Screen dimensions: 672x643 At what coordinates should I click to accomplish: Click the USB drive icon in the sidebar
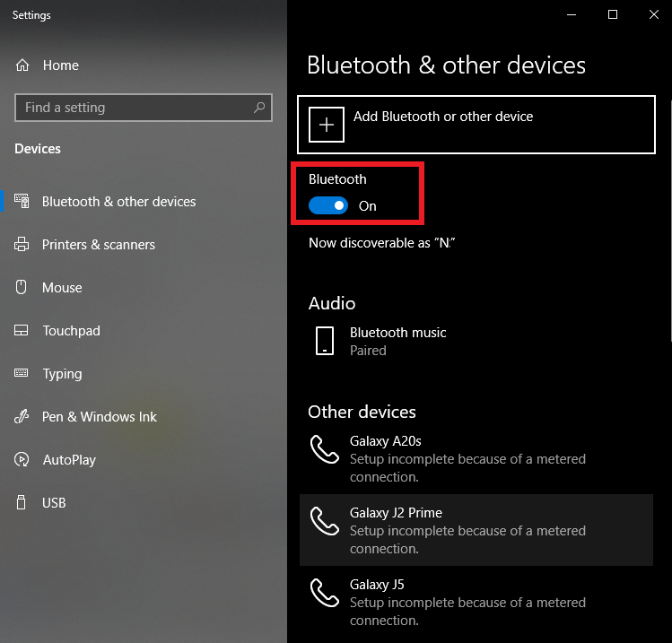pyautogui.click(x=21, y=502)
